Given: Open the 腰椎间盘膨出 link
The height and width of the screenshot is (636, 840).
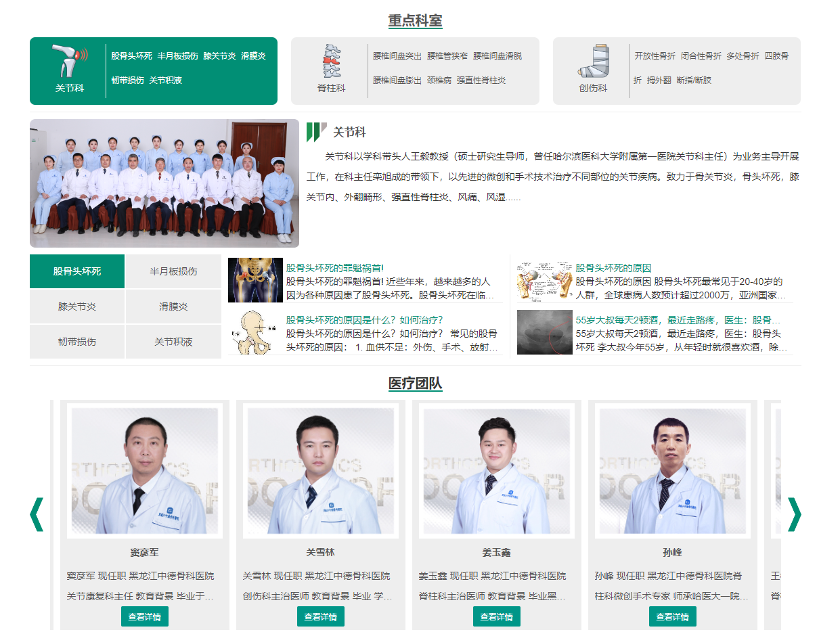Looking at the screenshot, I should point(397,81).
